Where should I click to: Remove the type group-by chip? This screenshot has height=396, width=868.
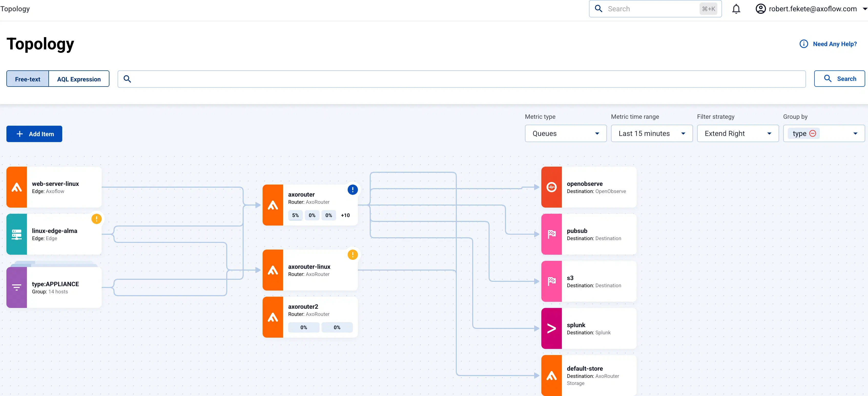[x=813, y=133]
